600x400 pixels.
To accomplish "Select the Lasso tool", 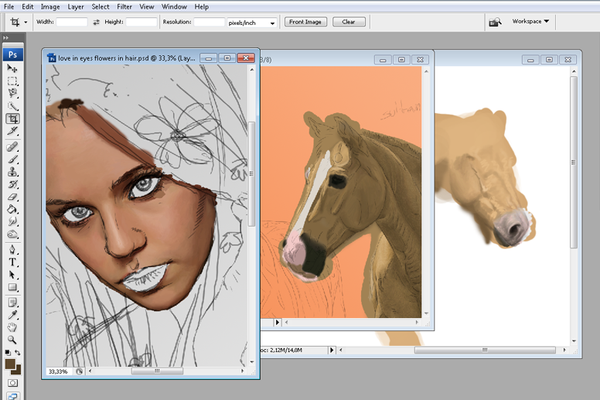I will [x=12, y=93].
